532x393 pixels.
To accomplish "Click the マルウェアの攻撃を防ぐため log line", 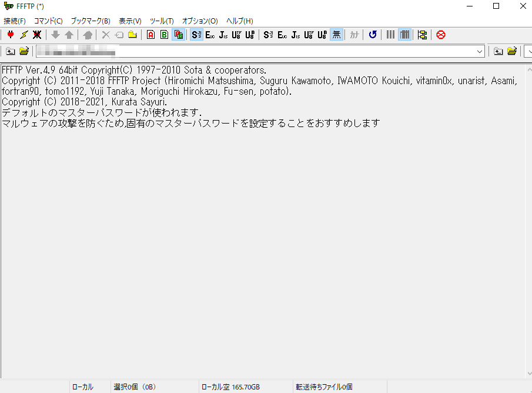I will tap(190, 123).
